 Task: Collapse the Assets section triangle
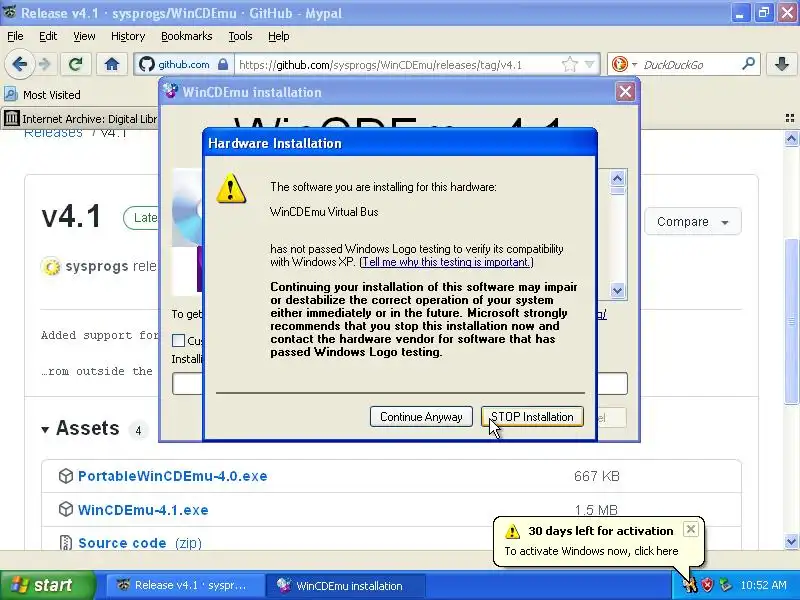pos(45,430)
